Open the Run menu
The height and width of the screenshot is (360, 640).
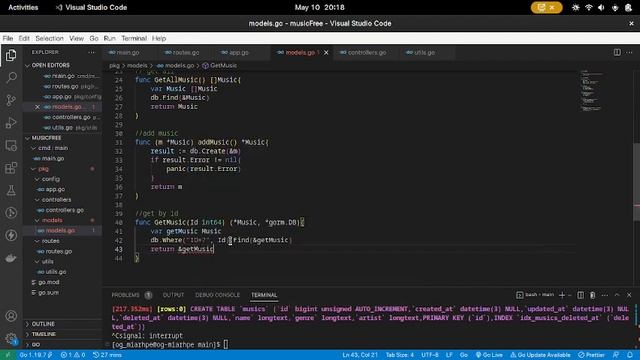click(109, 38)
